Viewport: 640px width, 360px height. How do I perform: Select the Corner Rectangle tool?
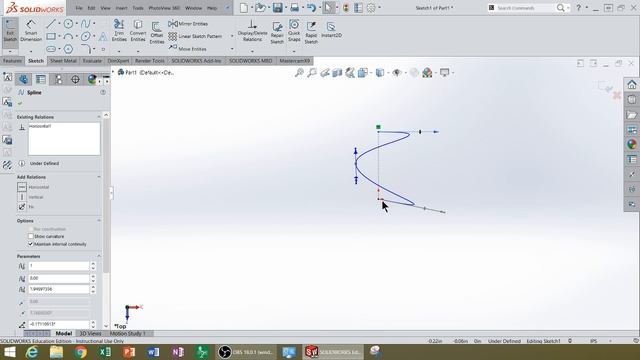(x=51, y=36)
